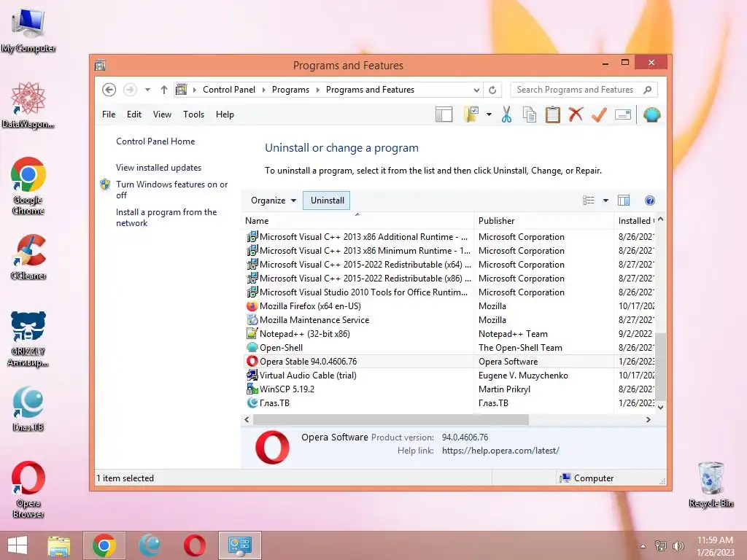Click the red X Delete toolbar icon
Screen dimensions: 747x560
click(x=576, y=114)
